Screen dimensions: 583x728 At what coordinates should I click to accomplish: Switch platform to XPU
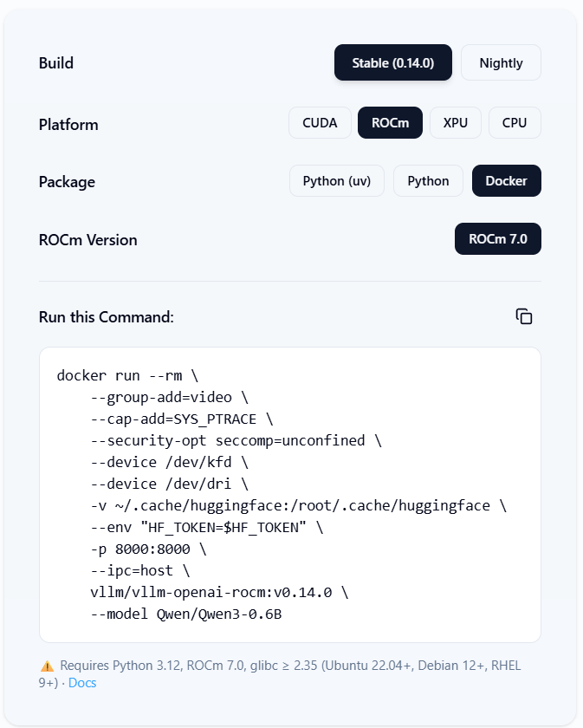pyautogui.click(x=455, y=122)
